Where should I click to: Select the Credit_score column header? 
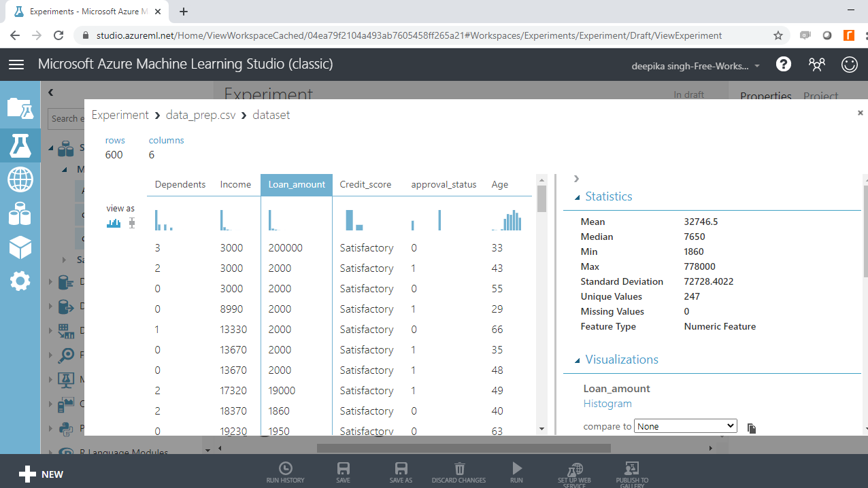click(x=365, y=184)
